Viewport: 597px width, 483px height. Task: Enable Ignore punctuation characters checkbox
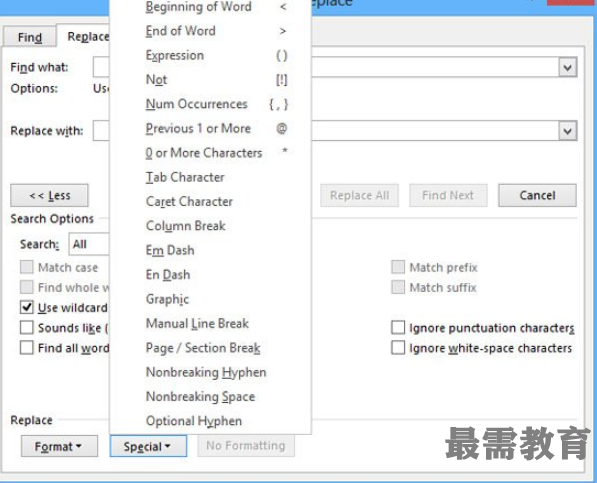(398, 328)
